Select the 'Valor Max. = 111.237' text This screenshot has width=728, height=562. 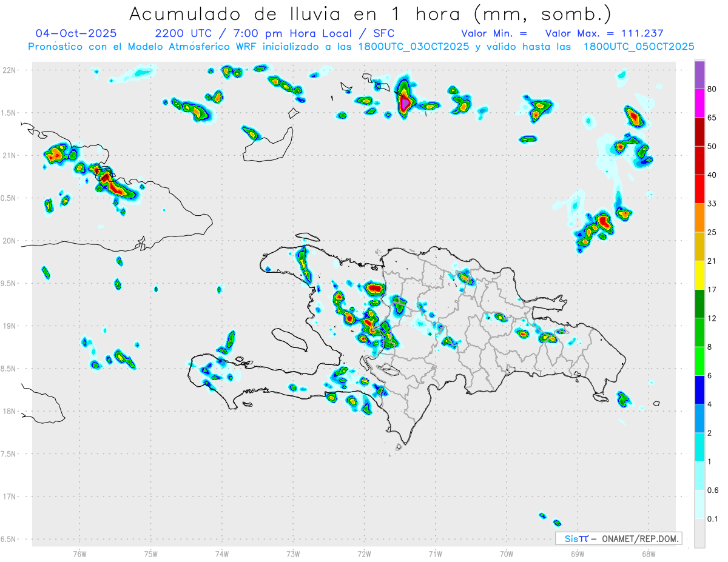(604, 34)
